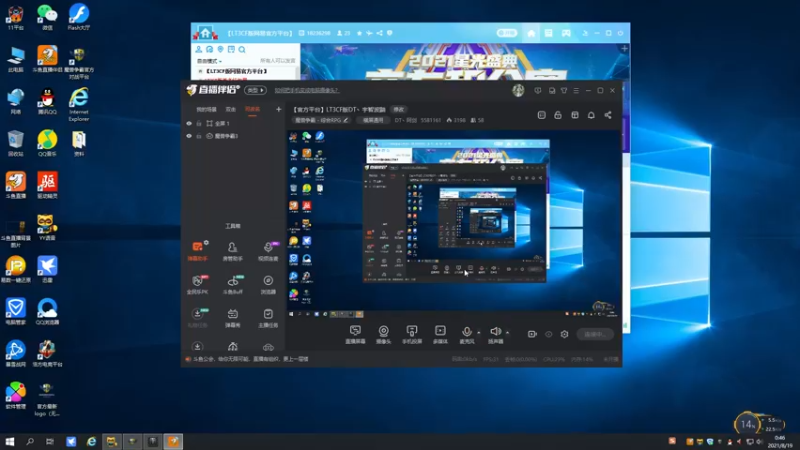Viewport: 800px width, 450px height.
Task: Select the 全屏1 source row
Action: tap(234, 123)
